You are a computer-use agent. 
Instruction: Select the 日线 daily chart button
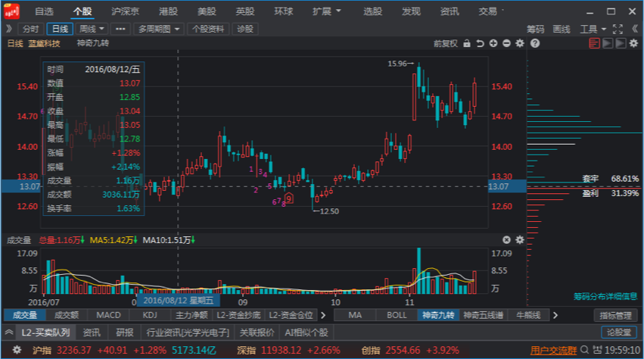[x=60, y=29]
